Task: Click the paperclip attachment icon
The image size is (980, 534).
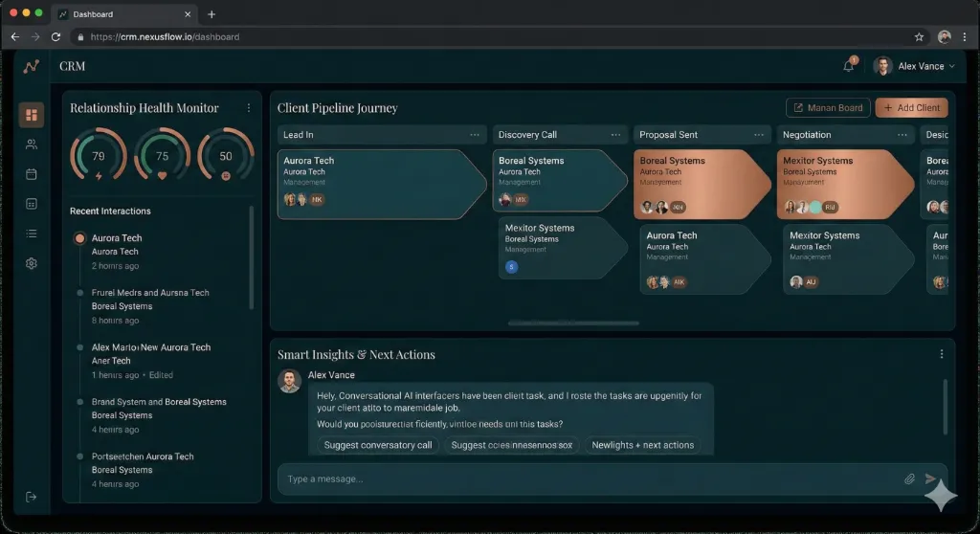Action: [x=909, y=478]
